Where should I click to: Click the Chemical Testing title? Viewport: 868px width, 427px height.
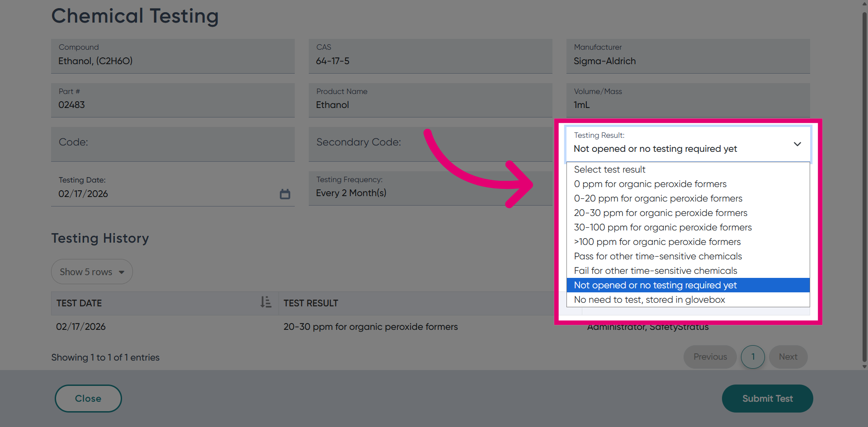tap(135, 16)
